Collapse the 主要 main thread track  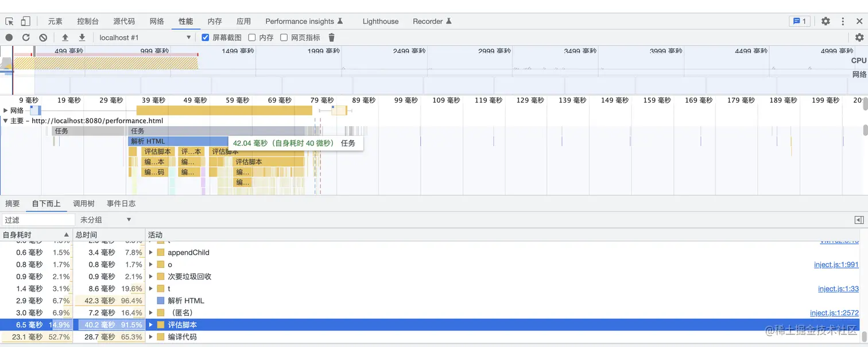click(x=6, y=121)
